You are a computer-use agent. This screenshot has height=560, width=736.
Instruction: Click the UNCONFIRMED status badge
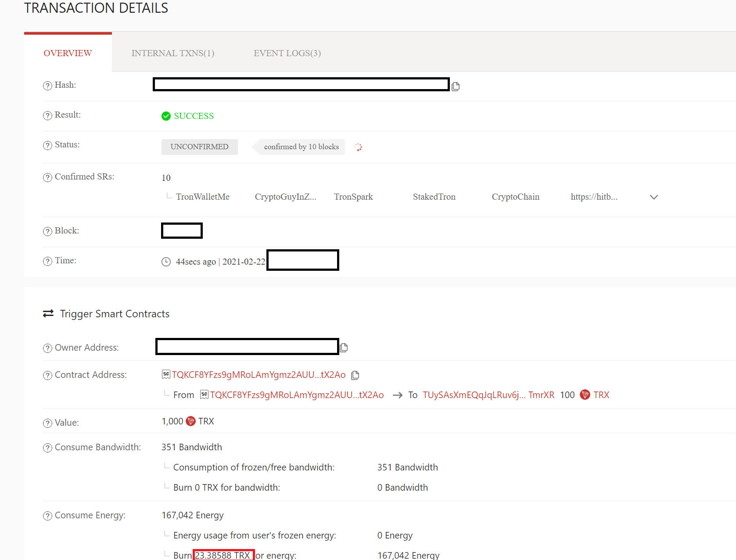click(200, 147)
